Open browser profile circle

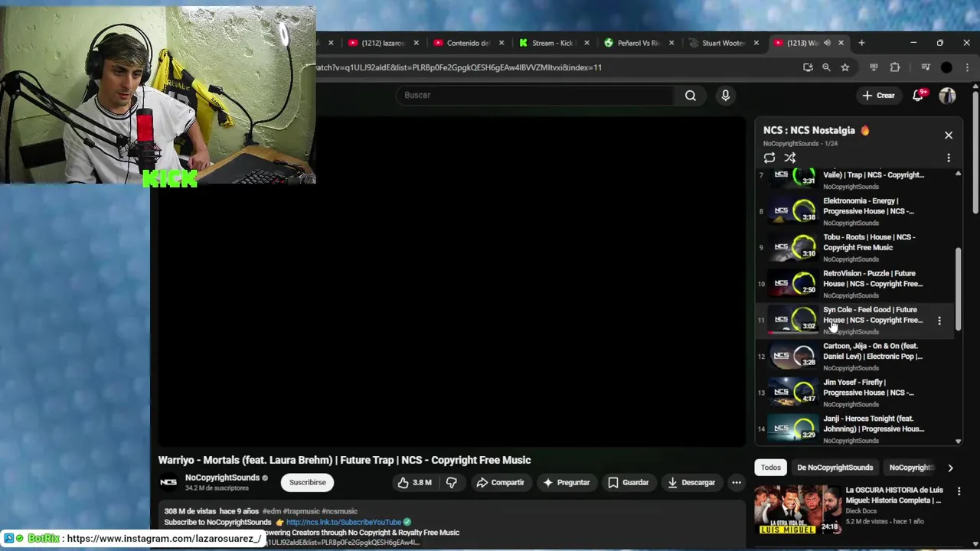point(946,67)
